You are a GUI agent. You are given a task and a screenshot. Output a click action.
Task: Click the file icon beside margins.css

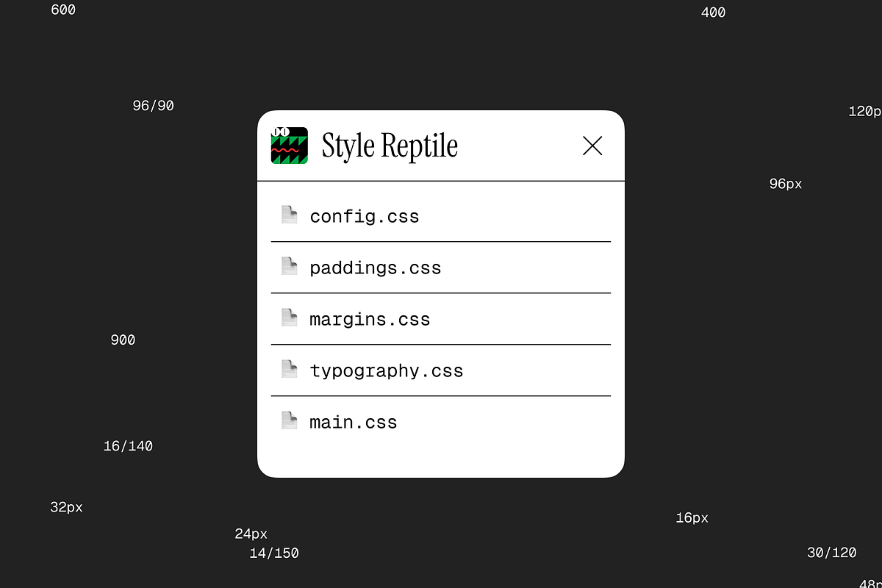pyautogui.click(x=290, y=318)
